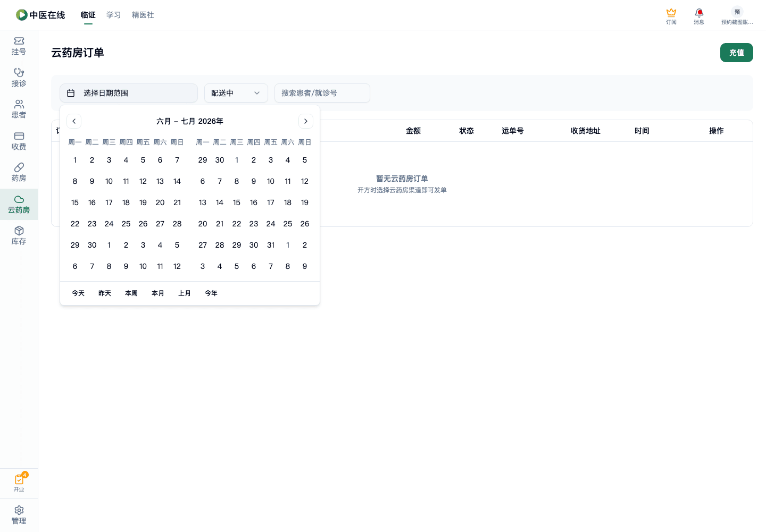Open the 药房 pharmacy pill icon
This screenshot has height=532, width=766.
click(x=19, y=173)
